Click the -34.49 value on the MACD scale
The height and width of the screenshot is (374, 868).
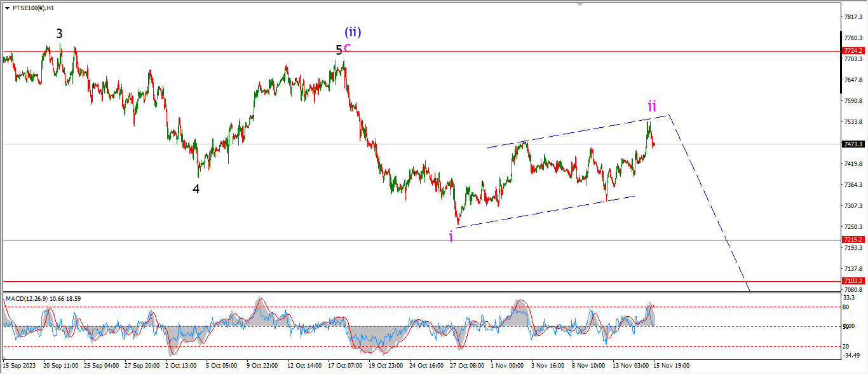point(851,356)
